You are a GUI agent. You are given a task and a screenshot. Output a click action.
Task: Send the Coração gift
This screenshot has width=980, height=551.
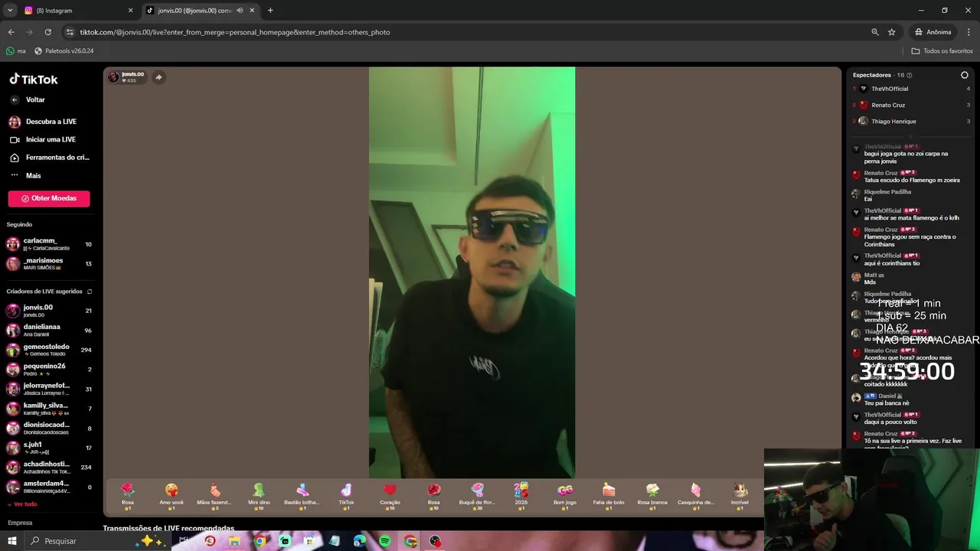point(390,496)
